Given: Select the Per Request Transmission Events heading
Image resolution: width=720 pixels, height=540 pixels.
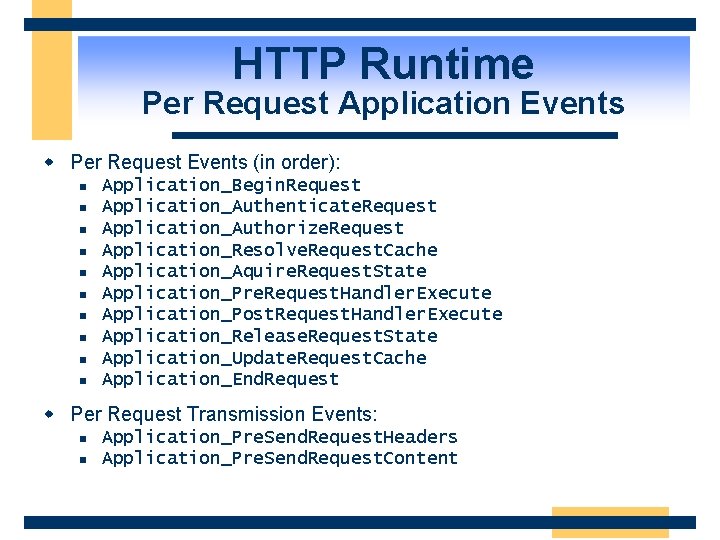Looking at the screenshot, I should 224,414.
